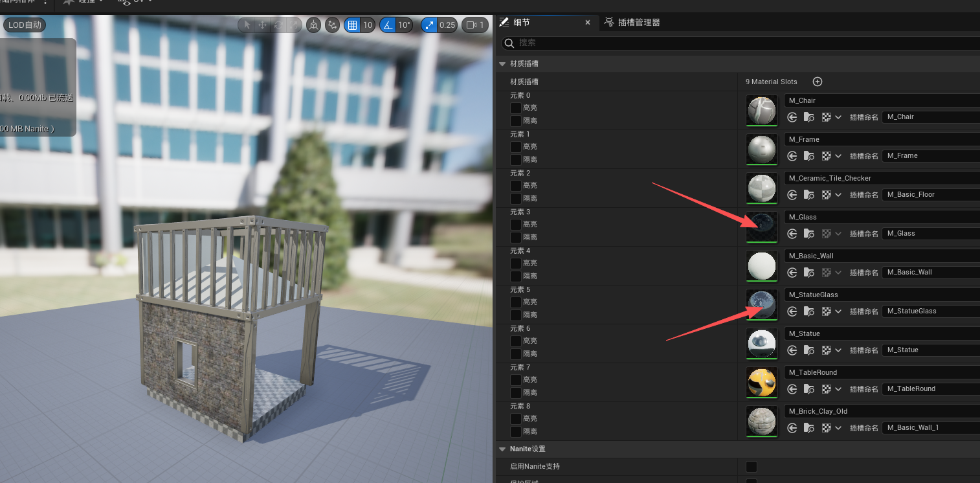Viewport: 980px width, 483px height.
Task: Open the camera speed dropdown
Action: pyautogui.click(x=474, y=25)
